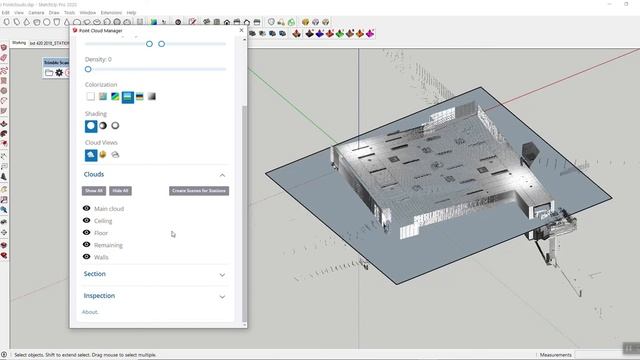Switch to the Working scene tab

pyautogui.click(x=19, y=43)
